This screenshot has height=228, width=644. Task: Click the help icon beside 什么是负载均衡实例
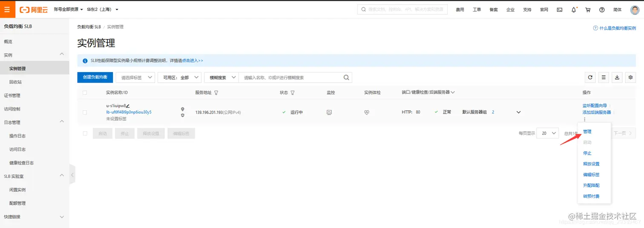point(595,28)
